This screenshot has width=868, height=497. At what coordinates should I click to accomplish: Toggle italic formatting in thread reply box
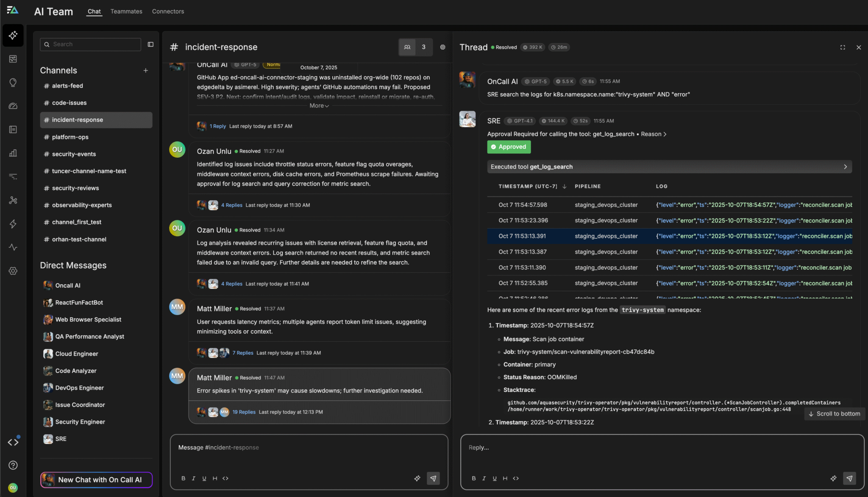(484, 478)
